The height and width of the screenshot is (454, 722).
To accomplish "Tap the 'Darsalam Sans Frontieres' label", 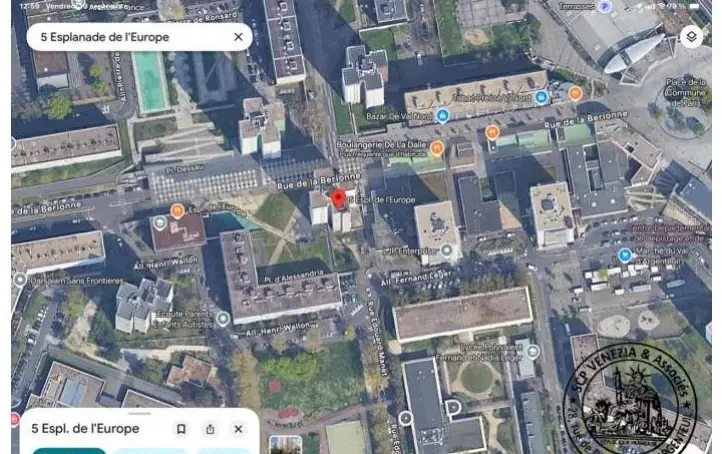I will [x=76, y=280].
